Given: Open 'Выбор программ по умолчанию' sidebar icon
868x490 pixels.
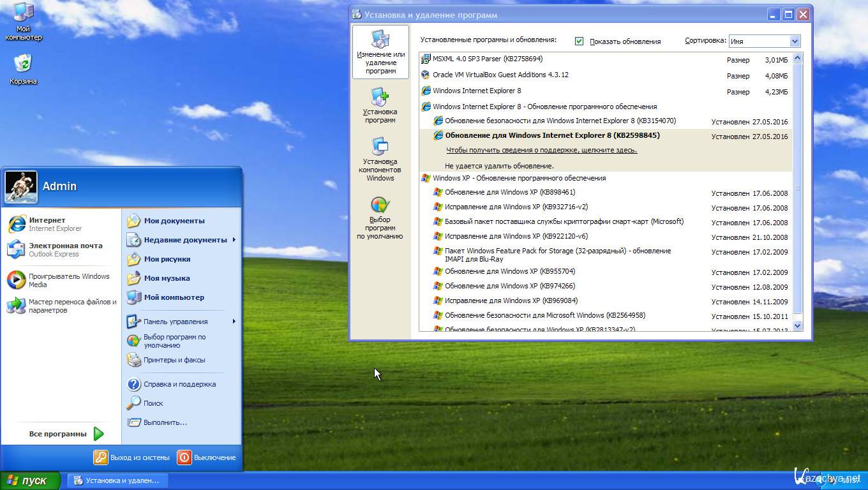Looking at the screenshot, I should [x=380, y=218].
